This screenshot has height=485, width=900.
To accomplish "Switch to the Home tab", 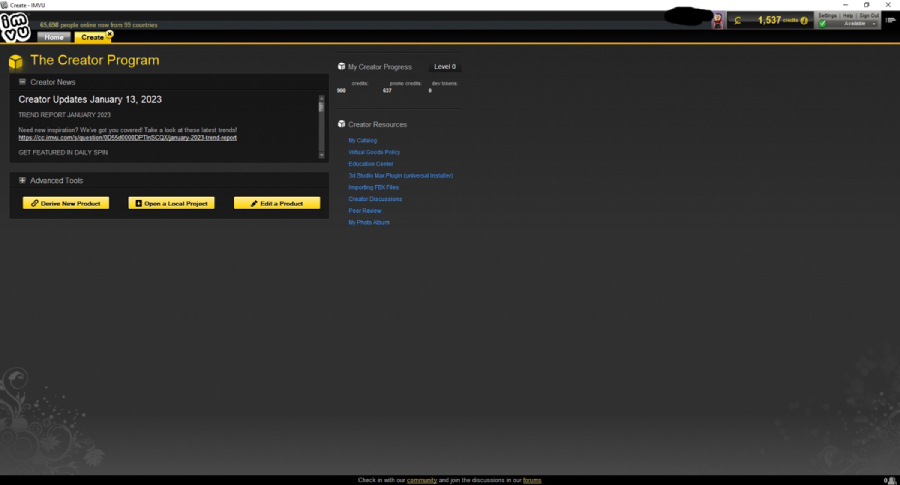I will (54, 37).
